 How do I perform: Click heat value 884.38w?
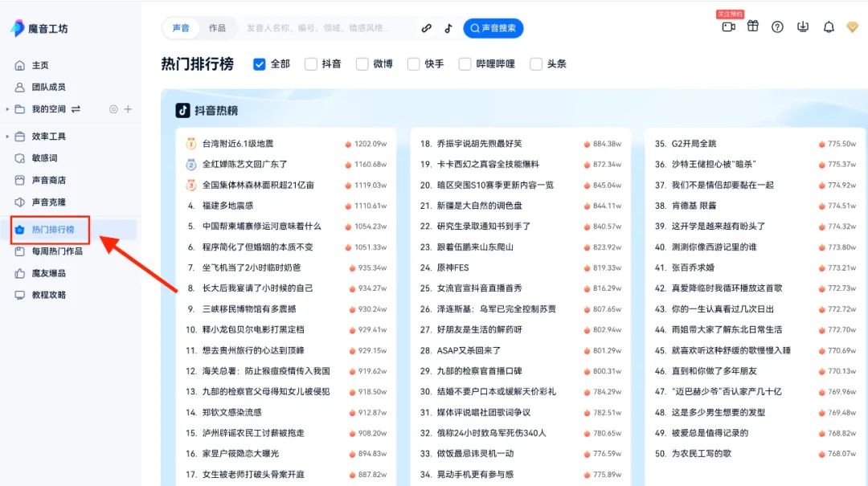[x=608, y=144]
